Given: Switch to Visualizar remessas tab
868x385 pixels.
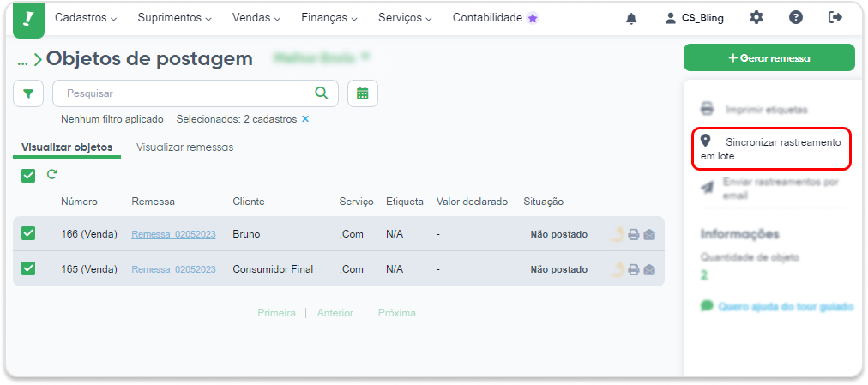Looking at the screenshot, I should pos(185,147).
